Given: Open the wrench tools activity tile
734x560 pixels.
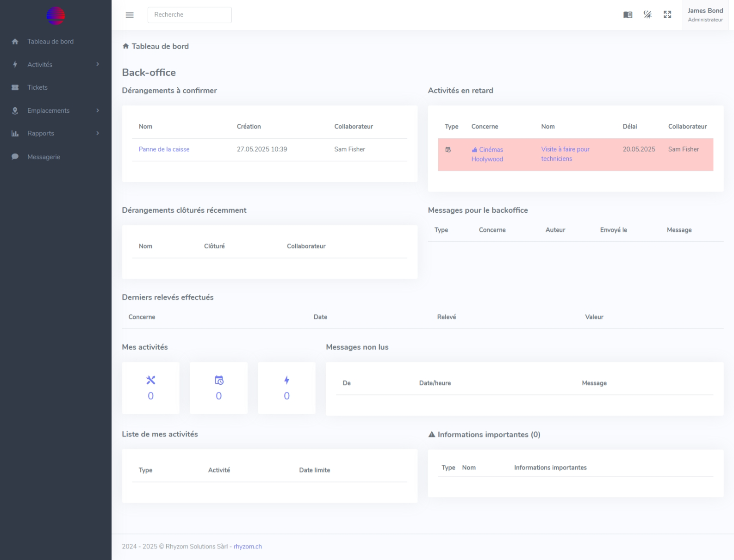Looking at the screenshot, I should [x=150, y=388].
